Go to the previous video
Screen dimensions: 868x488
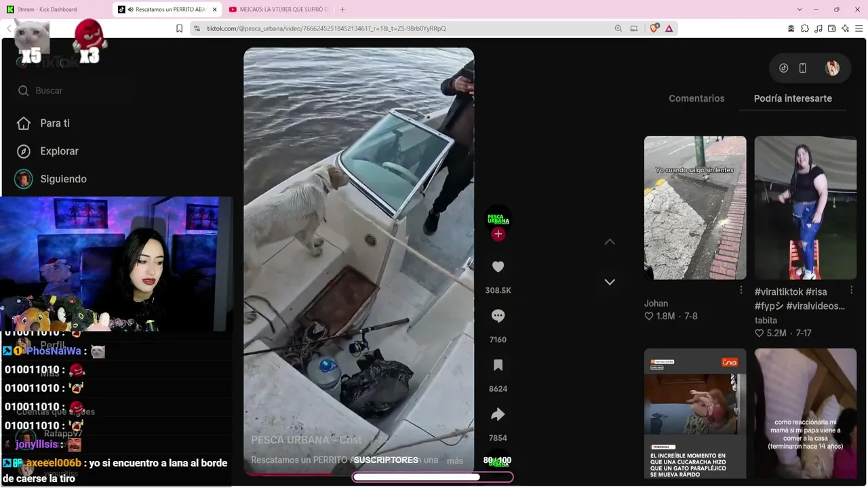click(x=610, y=242)
